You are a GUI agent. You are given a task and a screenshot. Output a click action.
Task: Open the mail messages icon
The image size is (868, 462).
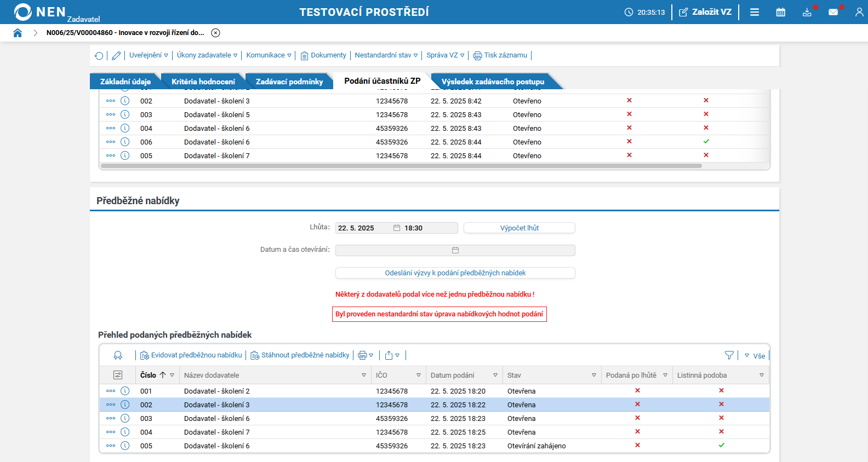pos(833,12)
